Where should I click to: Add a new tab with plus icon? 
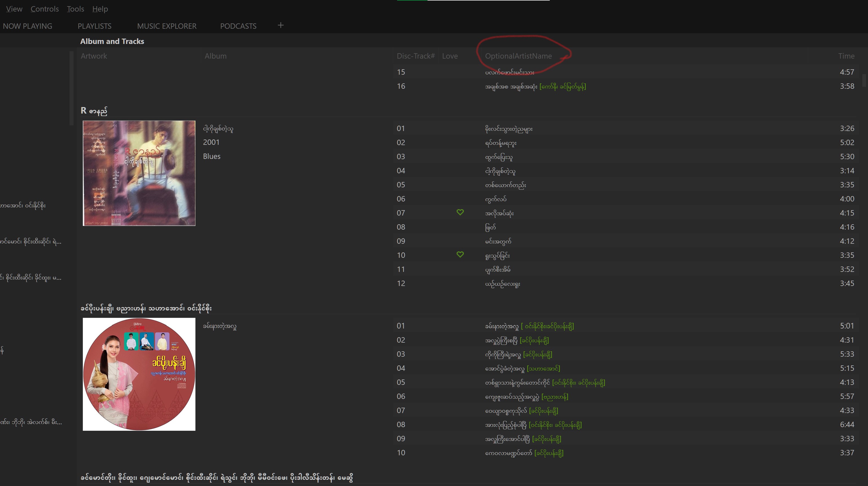click(x=280, y=25)
